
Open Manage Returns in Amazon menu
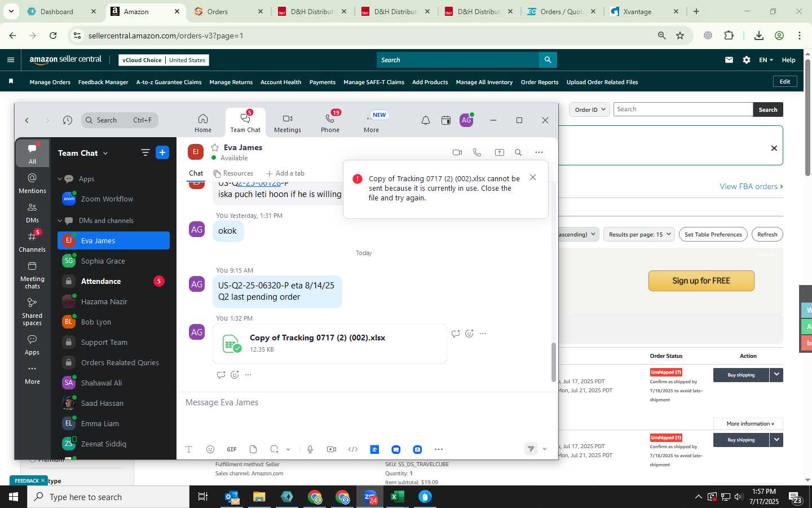231,82
